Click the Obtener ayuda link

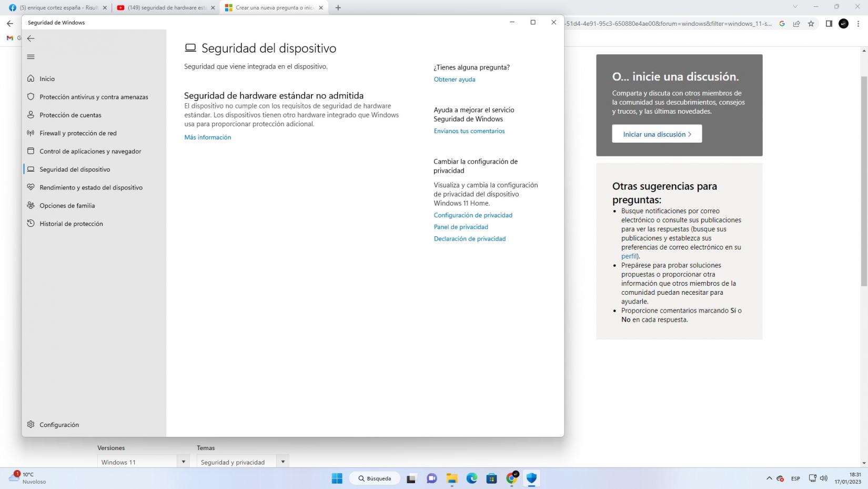455,79
